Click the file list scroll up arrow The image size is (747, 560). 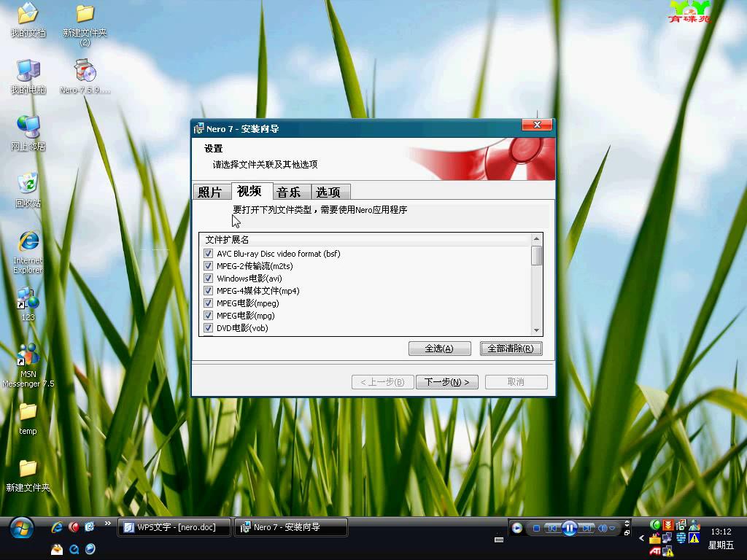536,238
